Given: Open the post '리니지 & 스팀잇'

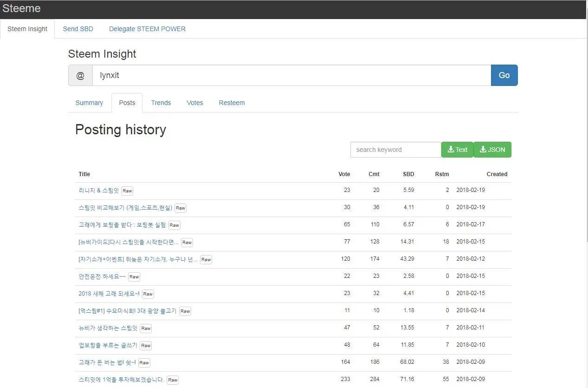Looking at the screenshot, I should coord(99,191).
